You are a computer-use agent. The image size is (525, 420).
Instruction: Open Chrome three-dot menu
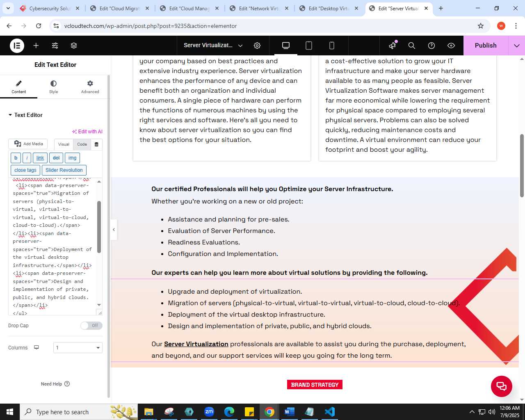point(516,26)
